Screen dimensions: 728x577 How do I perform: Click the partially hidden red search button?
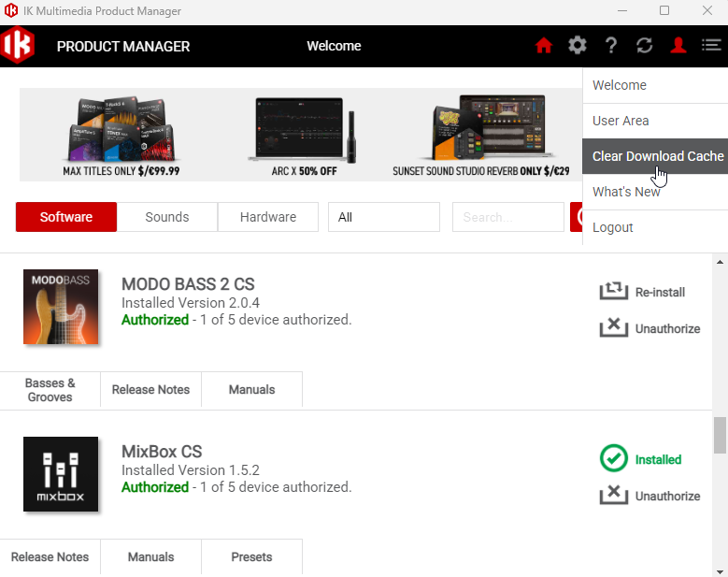pyautogui.click(x=577, y=217)
